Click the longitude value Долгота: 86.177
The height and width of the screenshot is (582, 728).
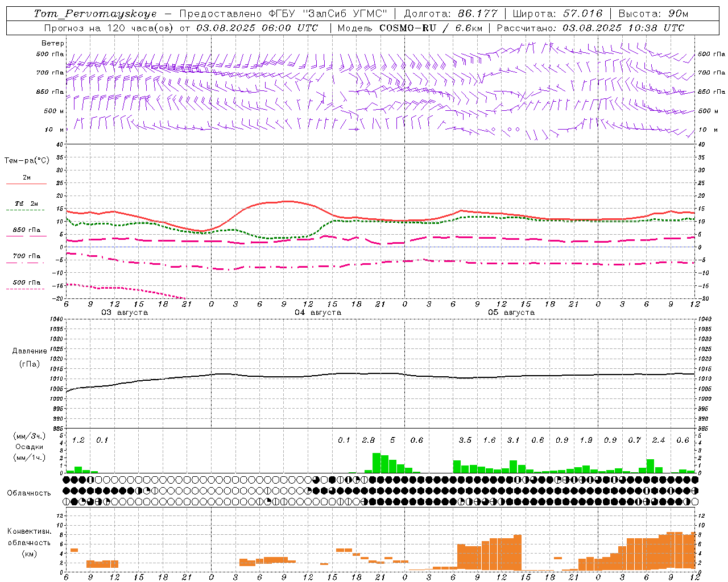[450, 14]
